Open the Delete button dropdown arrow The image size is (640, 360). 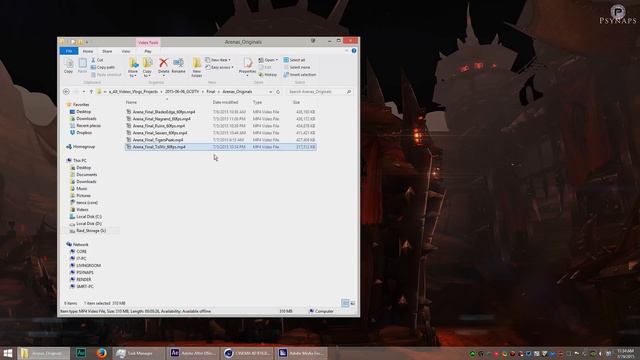click(163, 76)
